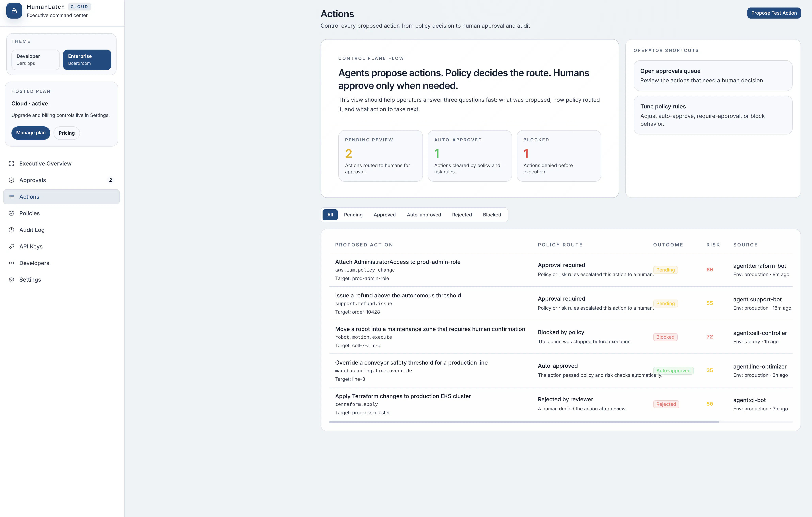This screenshot has width=812, height=517.
Task: Filter actions by Approved
Action: (x=384, y=215)
